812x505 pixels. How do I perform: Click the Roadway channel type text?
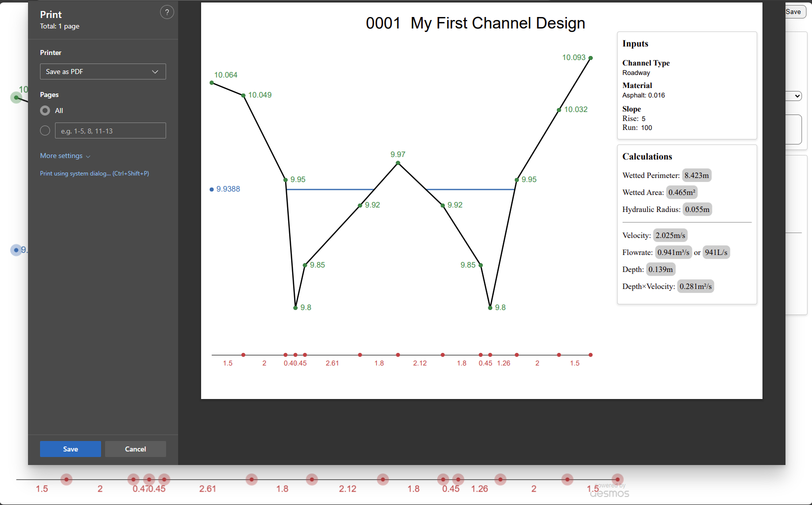636,73
